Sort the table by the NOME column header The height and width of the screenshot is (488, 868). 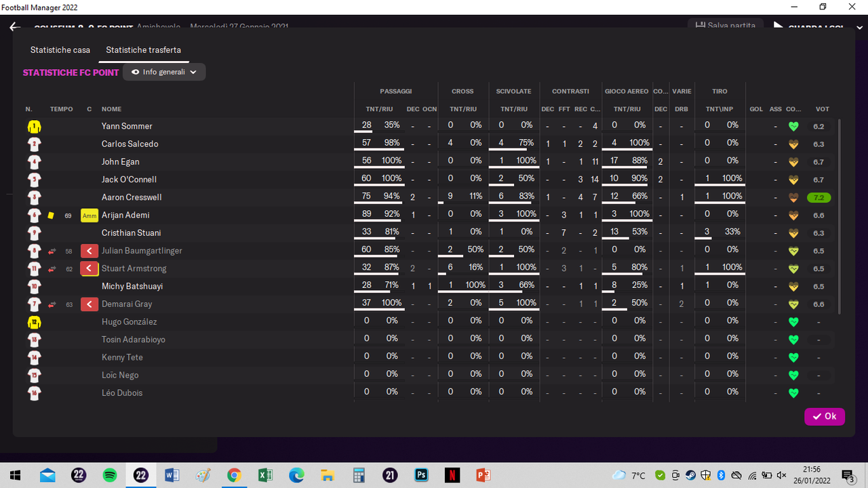click(x=112, y=109)
